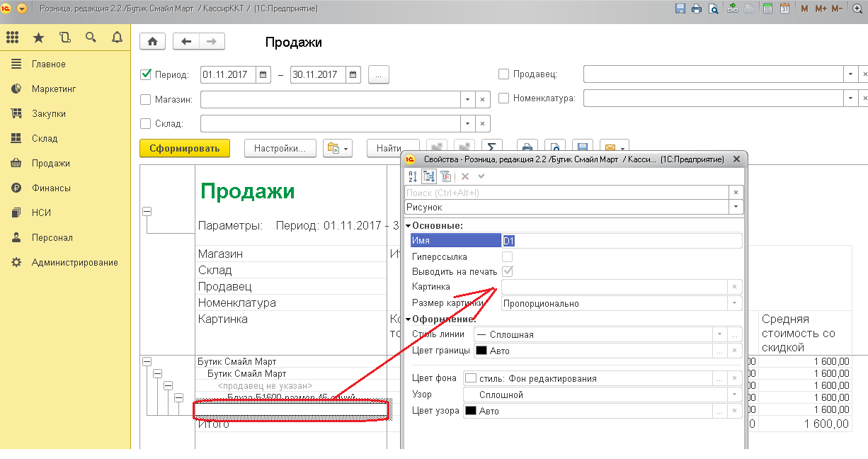Image resolution: width=868 pixels, height=459 pixels.
Task: Click the Home page button
Action: click(152, 42)
